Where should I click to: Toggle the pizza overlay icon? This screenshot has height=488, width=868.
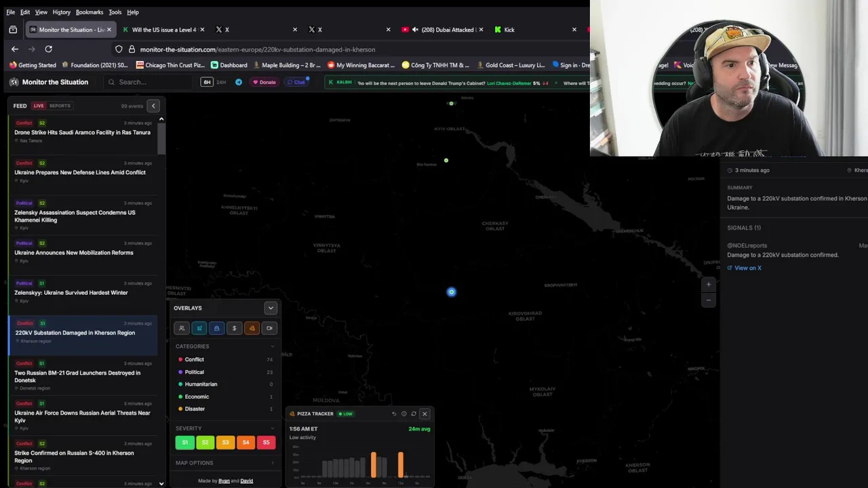click(252, 328)
